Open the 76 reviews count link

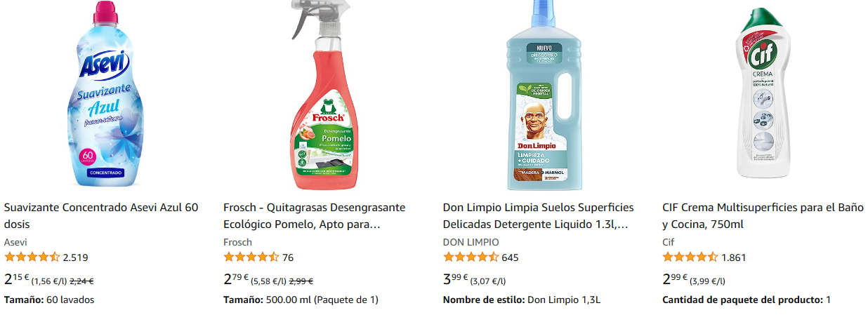[288, 257]
